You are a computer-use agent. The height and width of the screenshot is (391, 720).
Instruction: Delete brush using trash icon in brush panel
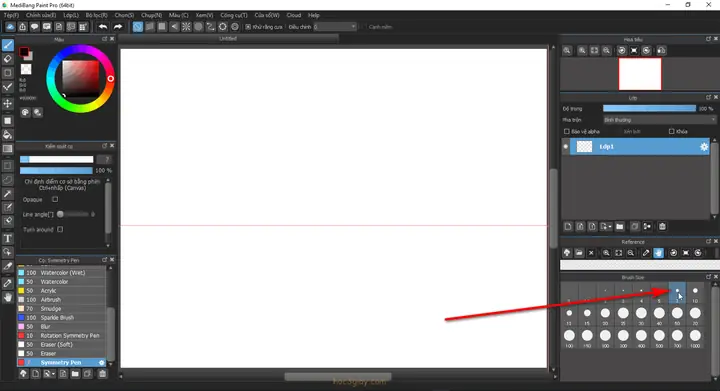click(x=102, y=374)
